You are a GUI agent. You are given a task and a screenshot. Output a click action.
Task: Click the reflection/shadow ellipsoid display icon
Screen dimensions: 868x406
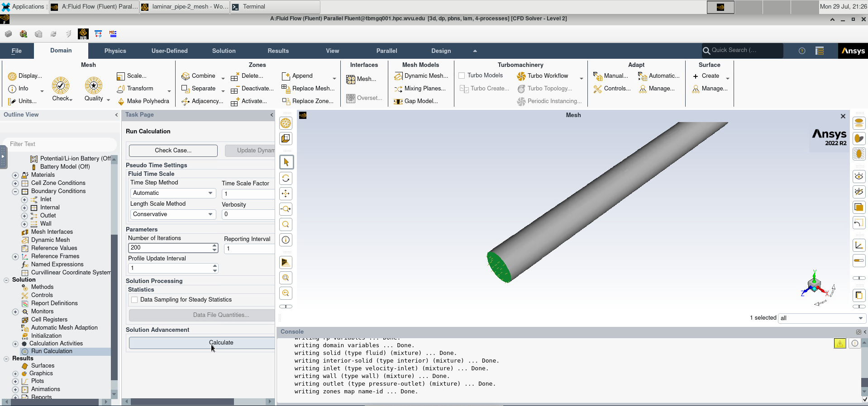coord(859,123)
